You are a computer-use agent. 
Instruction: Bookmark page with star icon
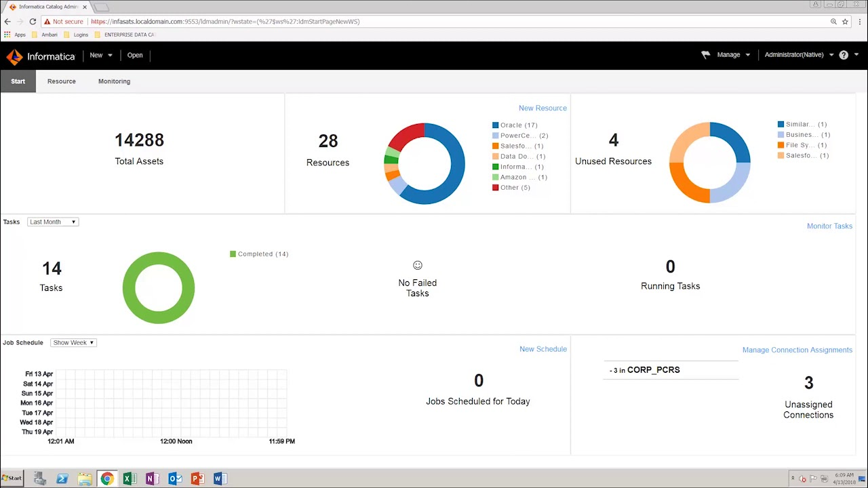(x=845, y=22)
